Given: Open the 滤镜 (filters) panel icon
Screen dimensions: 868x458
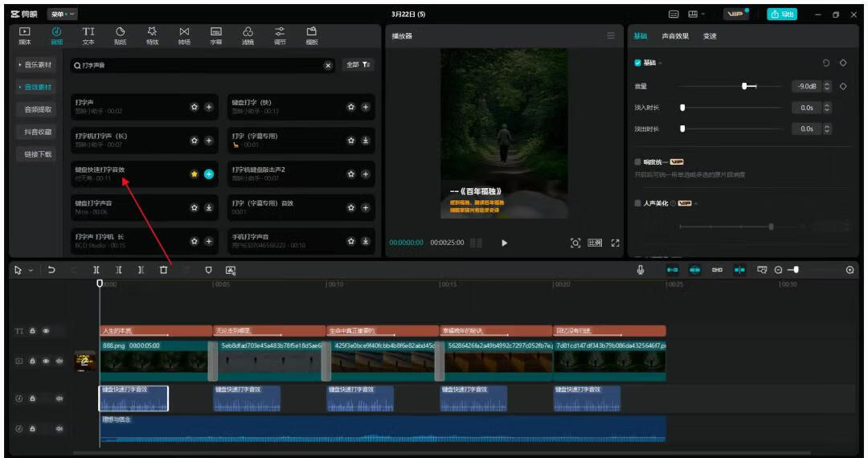Looking at the screenshot, I should (248, 35).
